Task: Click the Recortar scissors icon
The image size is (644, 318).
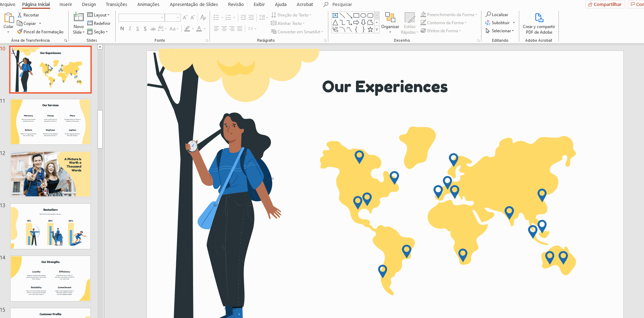Action: point(20,15)
